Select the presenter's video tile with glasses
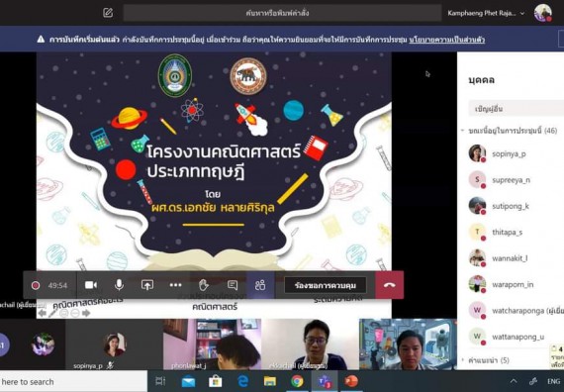Screen dimensions: 564x392 click(x=310, y=344)
